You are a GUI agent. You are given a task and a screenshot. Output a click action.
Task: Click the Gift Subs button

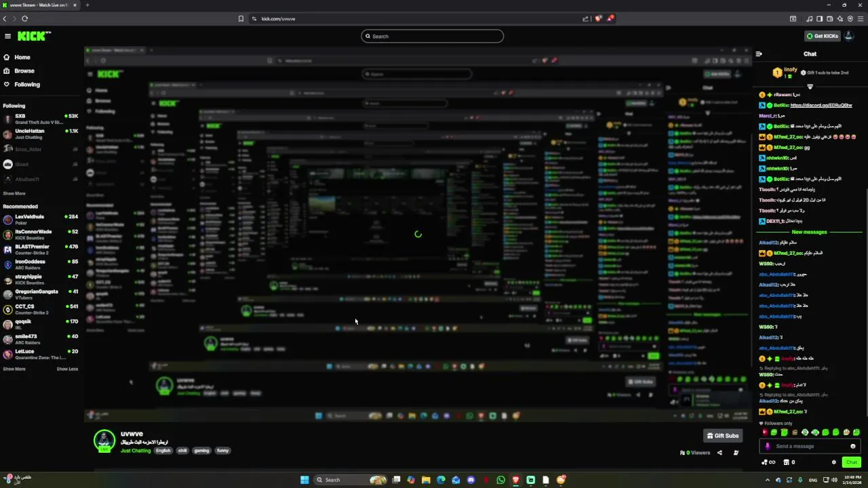[x=723, y=436]
